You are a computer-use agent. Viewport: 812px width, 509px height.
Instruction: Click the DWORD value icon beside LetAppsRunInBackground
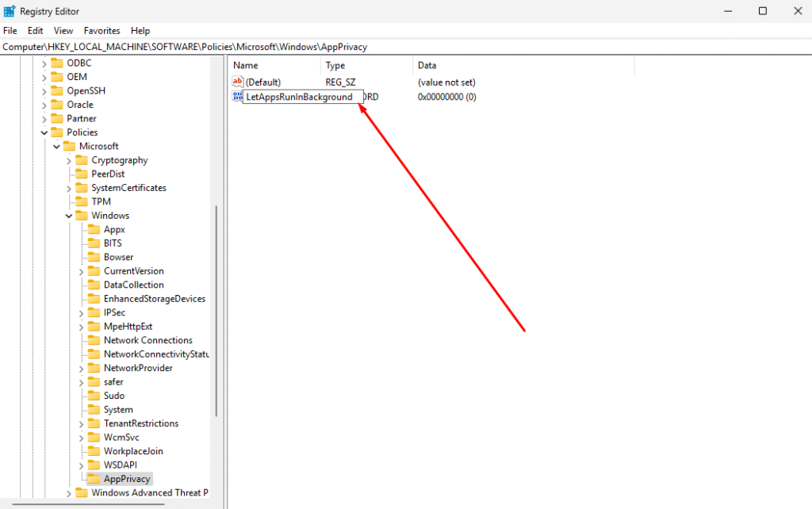236,97
